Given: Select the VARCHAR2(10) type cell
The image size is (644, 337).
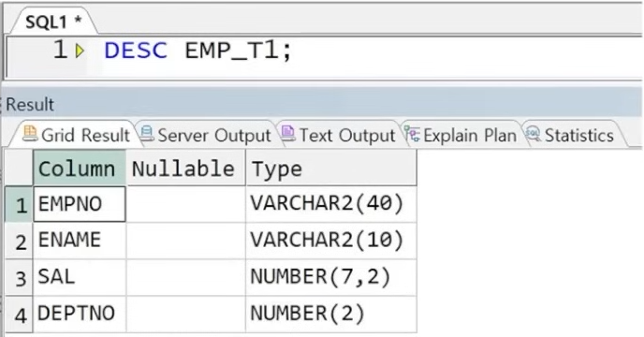Looking at the screenshot, I should click(x=331, y=241).
